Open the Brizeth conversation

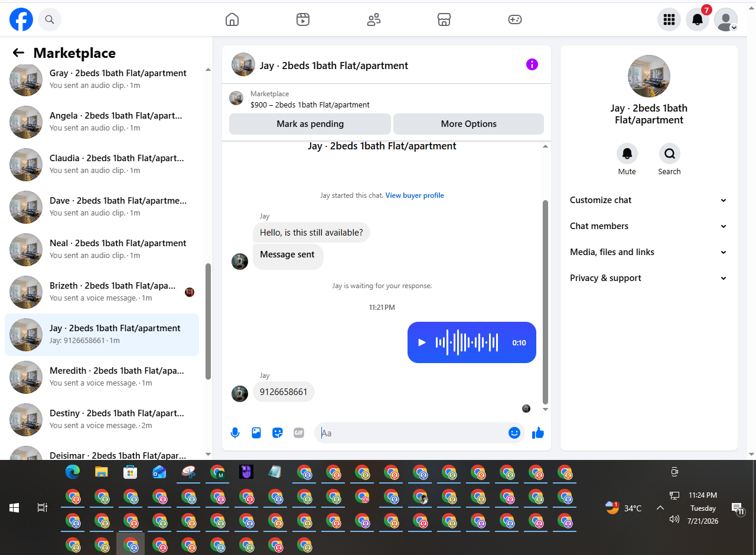[x=102, y=292]
